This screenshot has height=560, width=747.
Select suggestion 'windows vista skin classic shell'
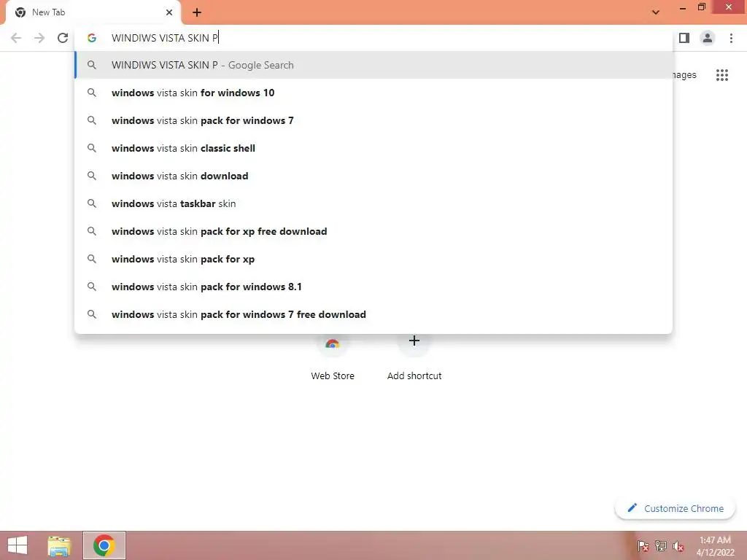(x=374, y=148)
